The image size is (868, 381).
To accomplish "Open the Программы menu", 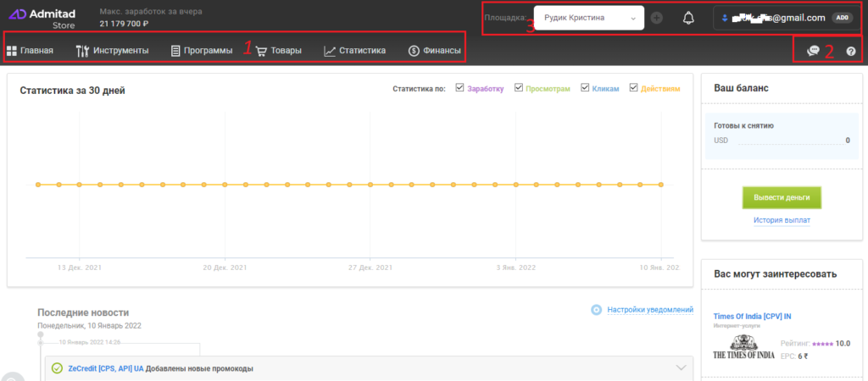I will [202, 51].
